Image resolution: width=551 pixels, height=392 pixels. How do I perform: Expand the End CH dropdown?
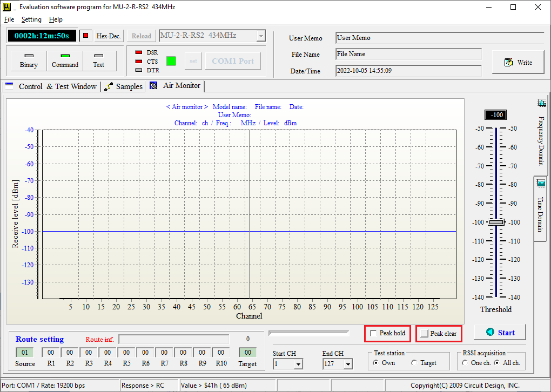[x=348, y=364]
